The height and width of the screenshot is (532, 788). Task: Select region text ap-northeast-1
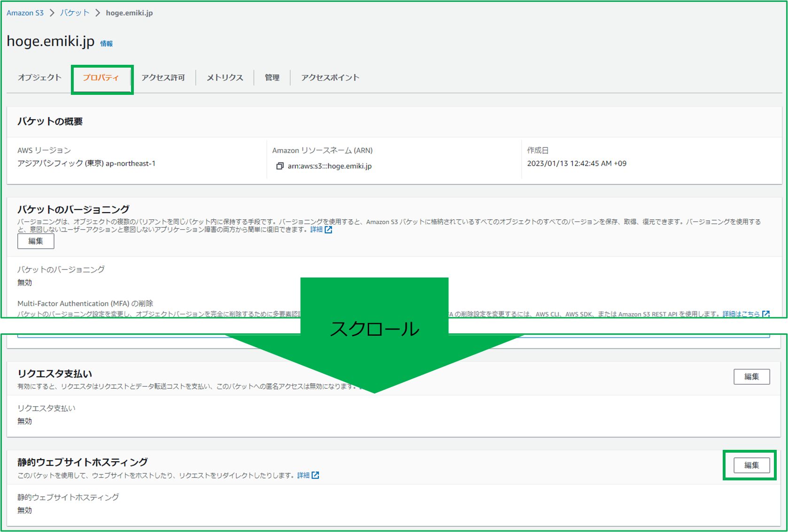tap(131, 163)
